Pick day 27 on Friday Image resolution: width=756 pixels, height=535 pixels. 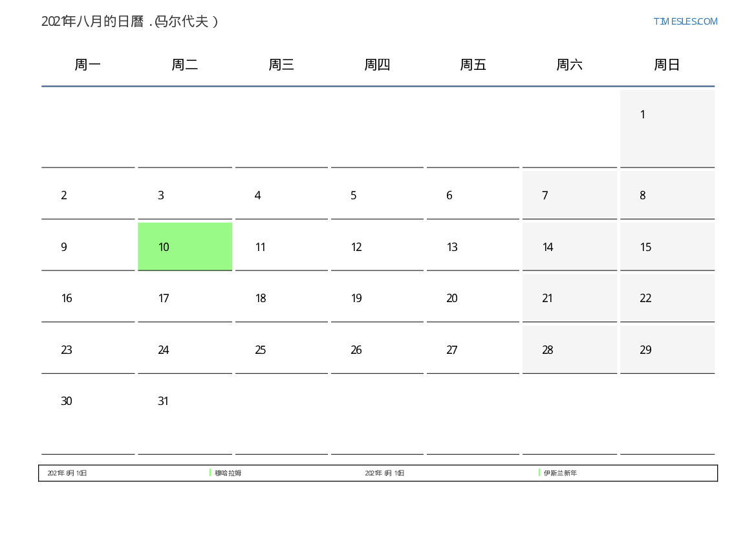tap(473, 350)
